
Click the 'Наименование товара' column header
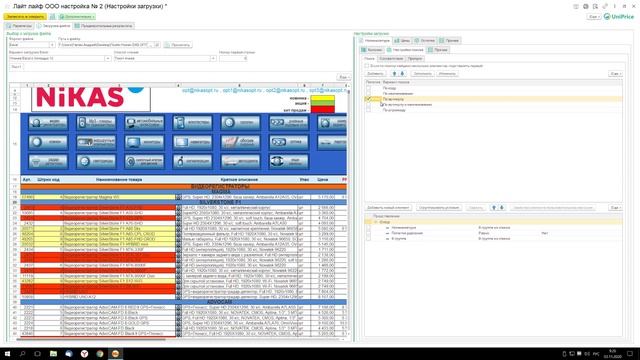click(x=119, y=180)
